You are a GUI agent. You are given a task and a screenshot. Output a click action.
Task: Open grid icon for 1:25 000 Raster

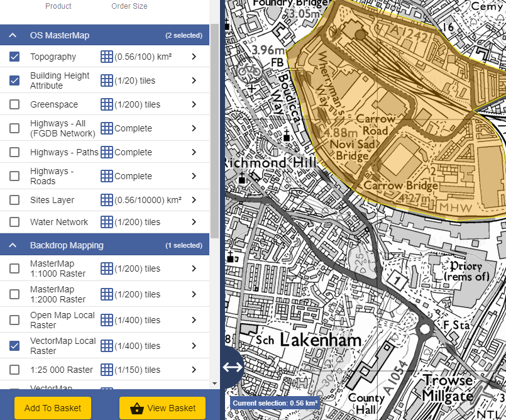point(106,370)
